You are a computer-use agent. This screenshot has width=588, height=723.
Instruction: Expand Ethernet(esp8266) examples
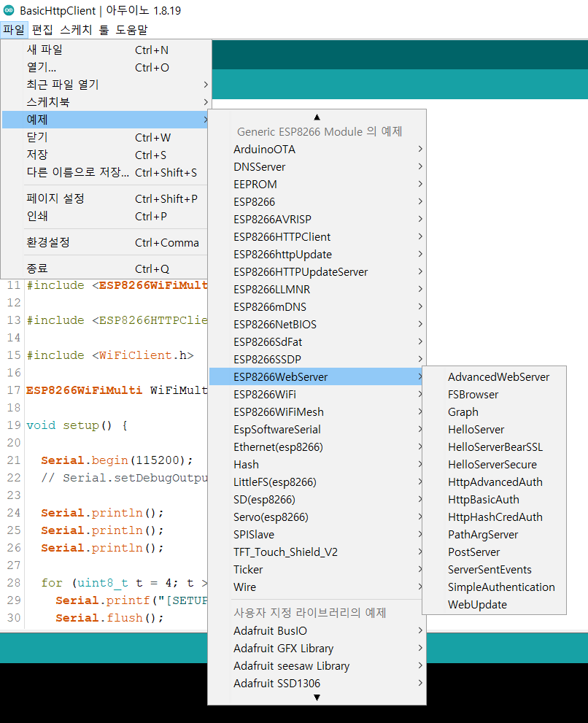click(317, 447)
